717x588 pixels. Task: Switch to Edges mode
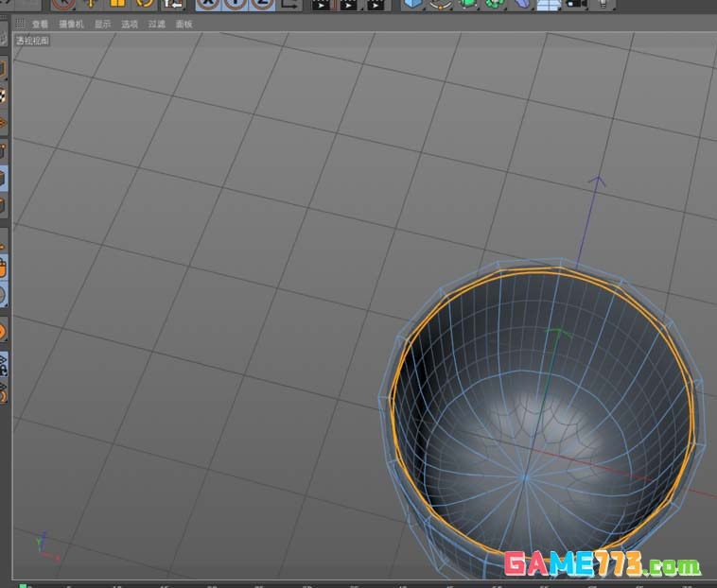pos(3,178)
